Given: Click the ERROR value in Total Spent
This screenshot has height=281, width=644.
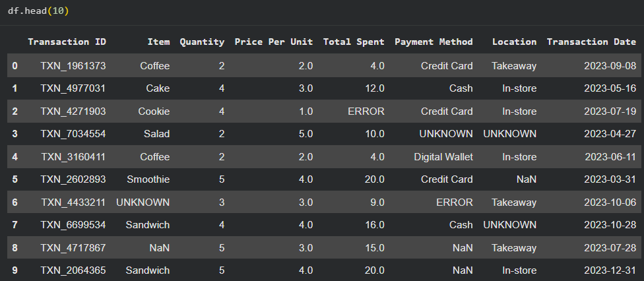Looking at the screenshot, I should (x=366, y=111).
